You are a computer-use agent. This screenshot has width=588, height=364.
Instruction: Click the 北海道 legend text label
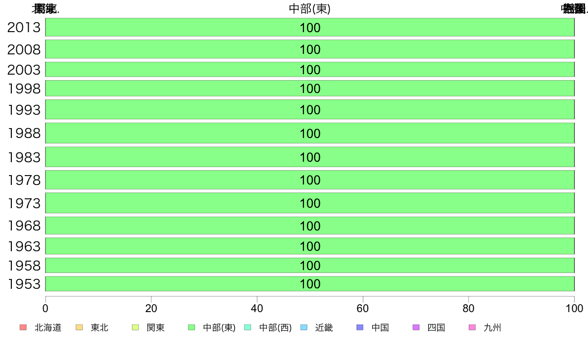pyautogui.click(x=48, y=327)
